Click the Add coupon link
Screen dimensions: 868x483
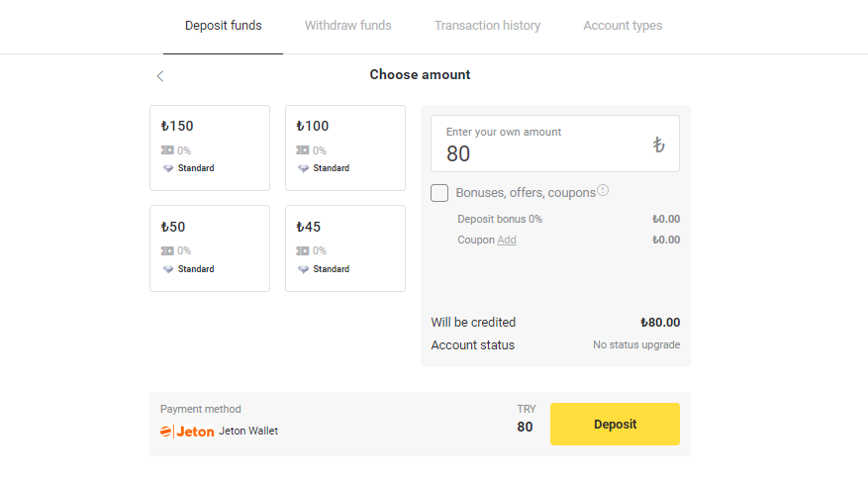(507, 240)
